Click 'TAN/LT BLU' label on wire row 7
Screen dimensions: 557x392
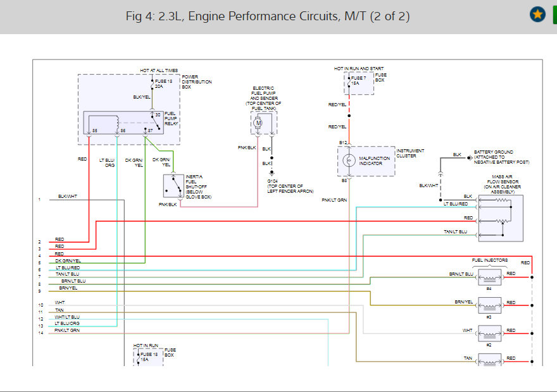click(x=67, y=274)
